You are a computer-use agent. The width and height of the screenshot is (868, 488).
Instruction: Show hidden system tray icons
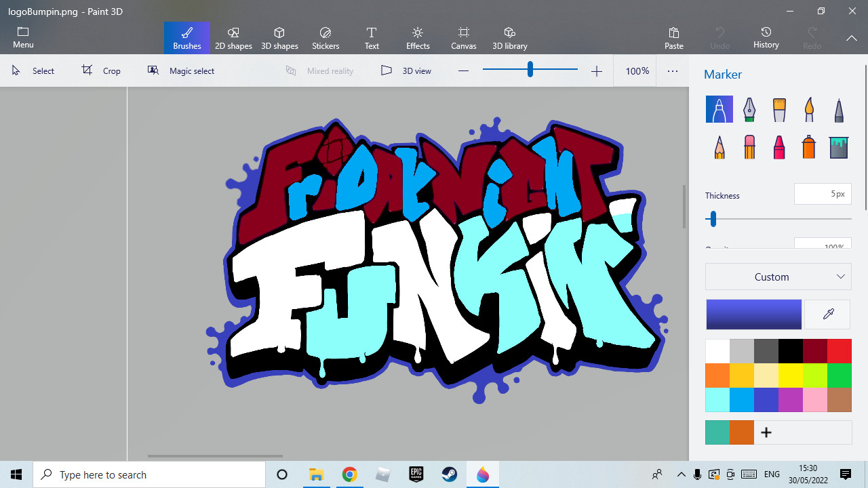point(681,474)
